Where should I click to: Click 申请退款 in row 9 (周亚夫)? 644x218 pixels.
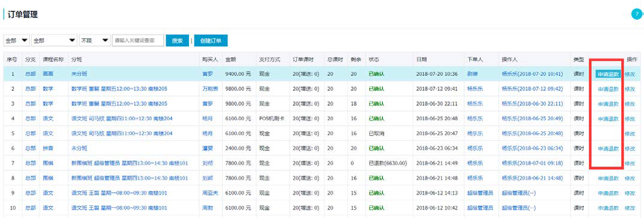click(608, 193)
